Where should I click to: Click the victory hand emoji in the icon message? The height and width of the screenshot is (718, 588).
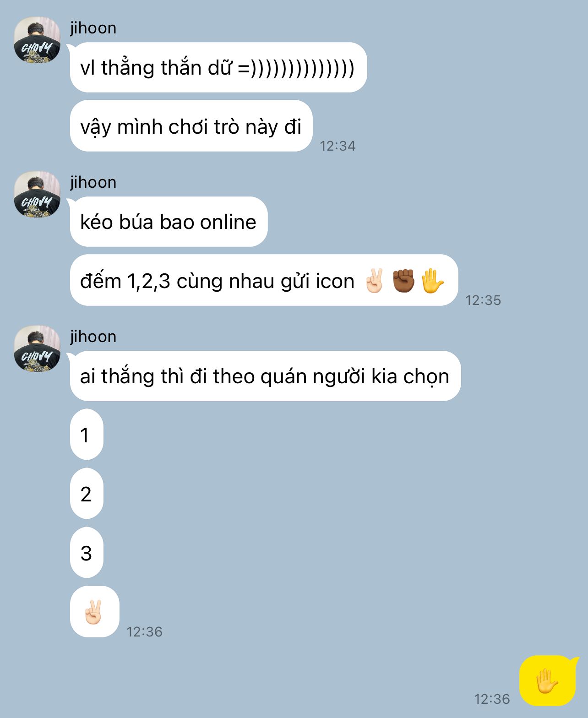click(375, 281)
